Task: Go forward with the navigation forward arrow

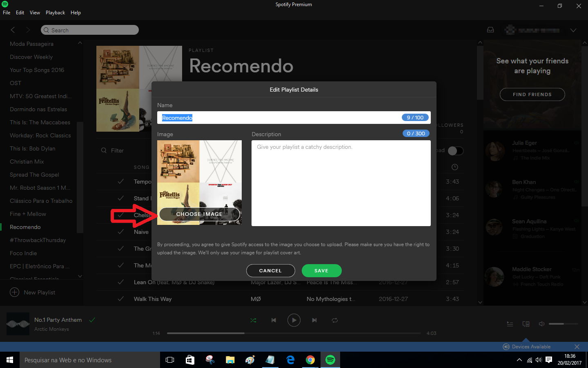Action: click(x=28, y=30)
